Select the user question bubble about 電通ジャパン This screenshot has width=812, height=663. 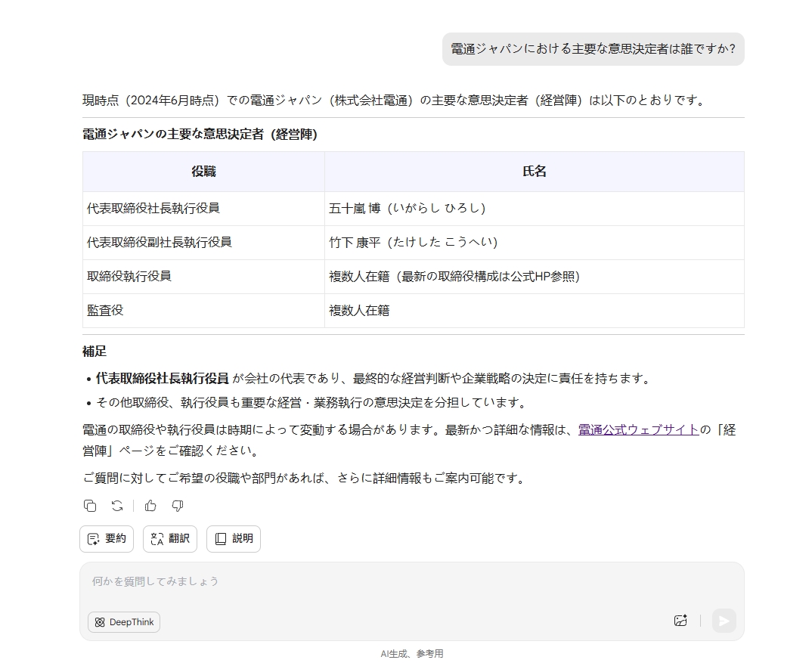[x=593, y=49]
